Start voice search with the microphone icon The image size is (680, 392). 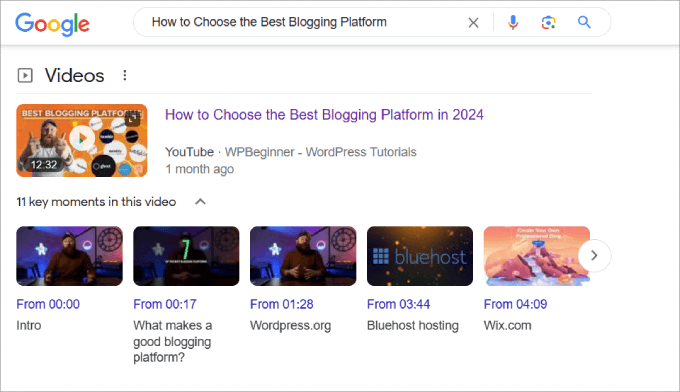tap(513, 22)
